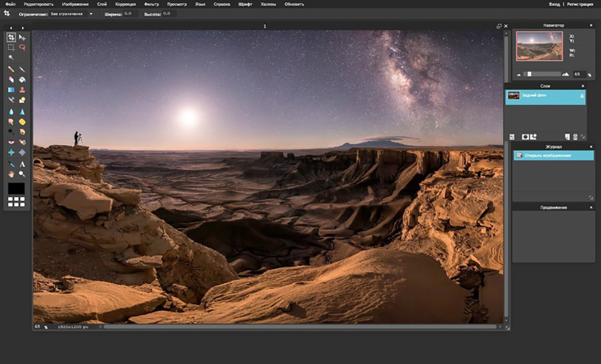
Task: Open the Фильтр menu
Action: coord(151,4)
